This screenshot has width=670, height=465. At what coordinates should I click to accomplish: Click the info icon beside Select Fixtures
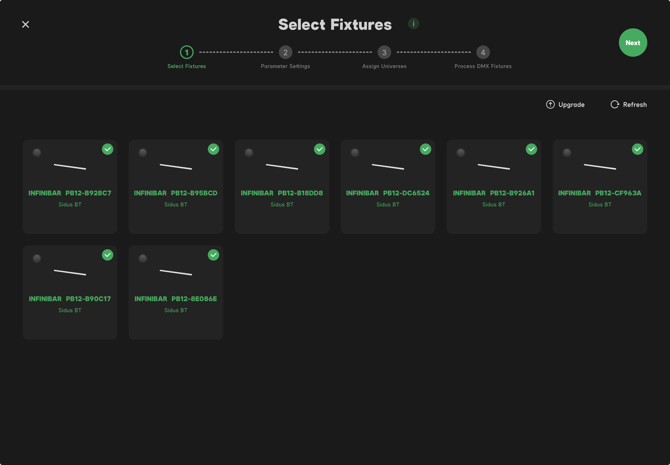tap(413, 24)
